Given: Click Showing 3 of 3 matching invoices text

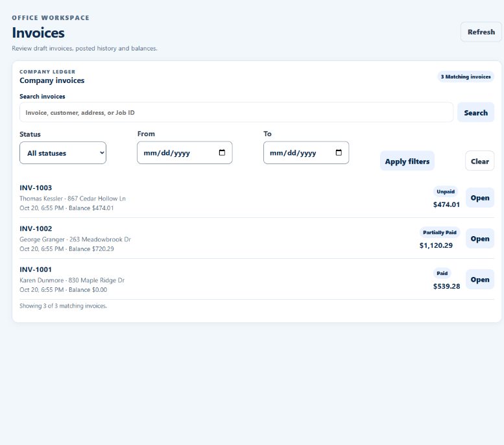Looking at the screenshot, I should click(64, 306).
